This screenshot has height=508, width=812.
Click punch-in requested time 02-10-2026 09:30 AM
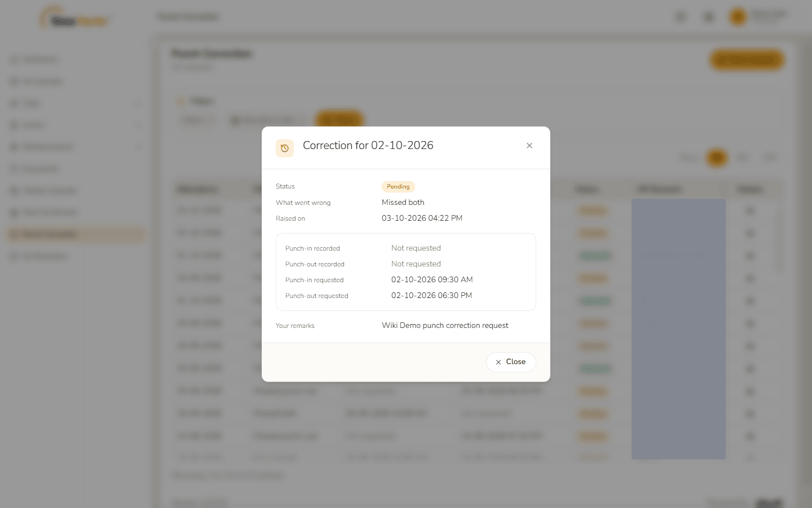click(x=432, y=279)
